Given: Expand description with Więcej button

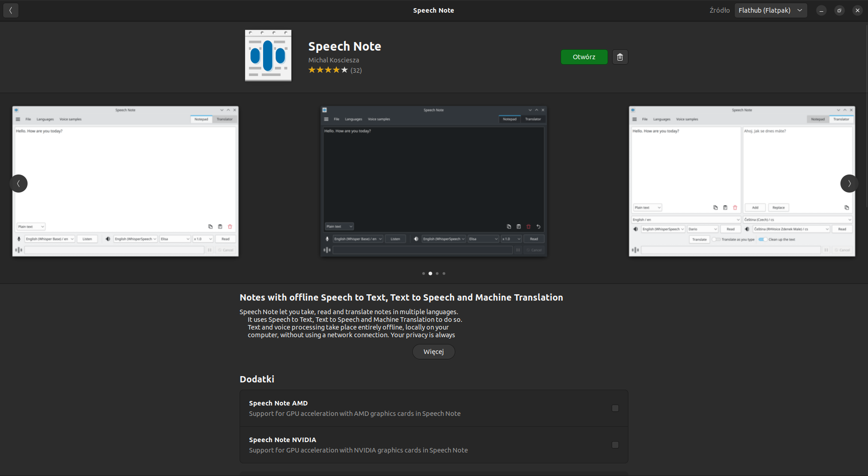Looking at the screenshot, I should 434,352.
